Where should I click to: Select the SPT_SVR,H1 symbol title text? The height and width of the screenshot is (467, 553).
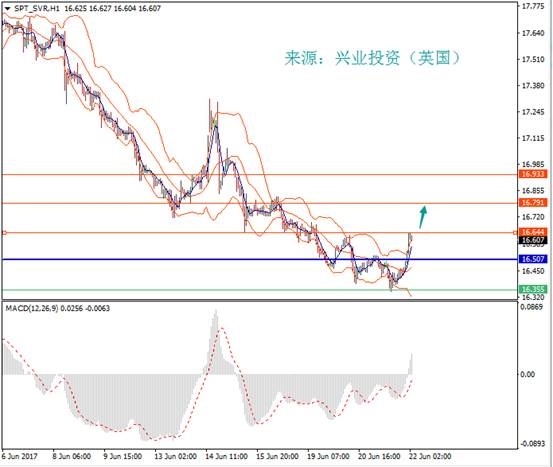37,8
